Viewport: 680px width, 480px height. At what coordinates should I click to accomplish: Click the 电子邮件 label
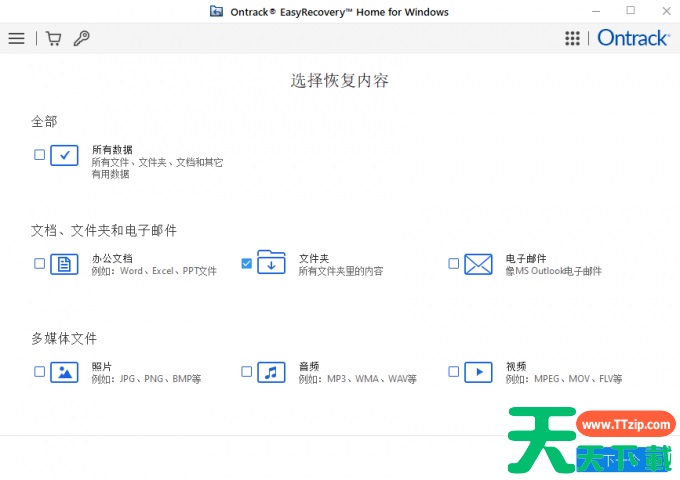point(526,258)
